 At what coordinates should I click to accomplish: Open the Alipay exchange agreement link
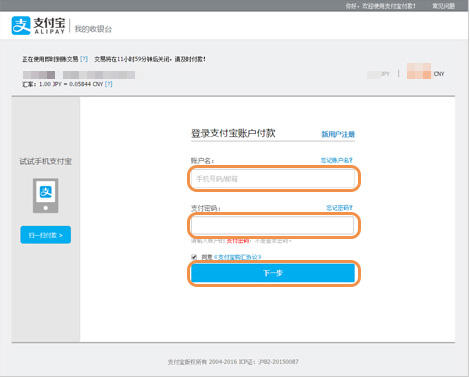(x=237, y=257)
